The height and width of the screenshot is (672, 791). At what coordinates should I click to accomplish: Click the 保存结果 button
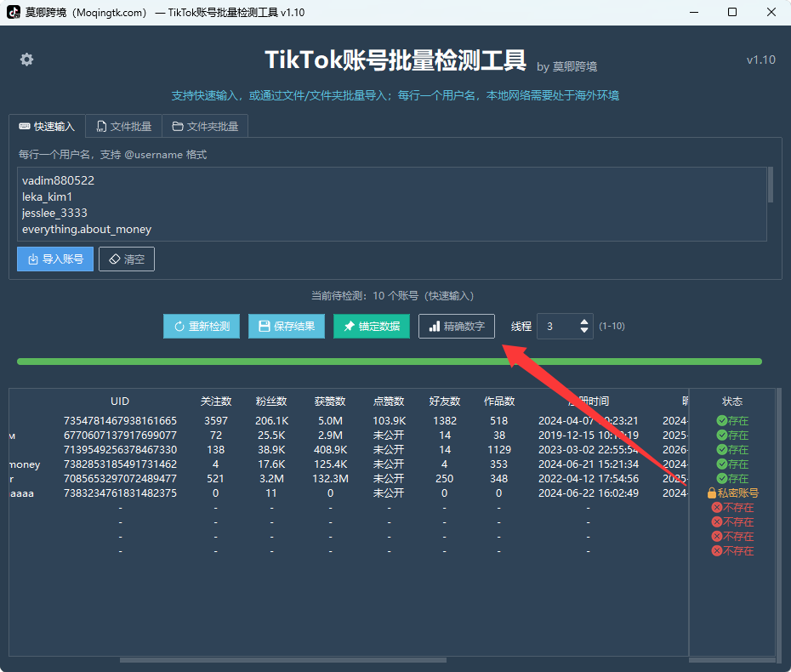pos(287,327)
